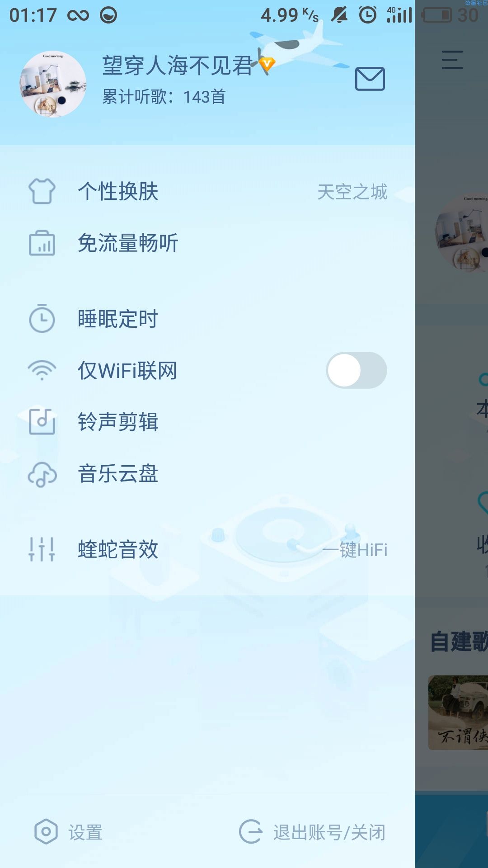Open 设置 settings button
Viewport: 488px width, 868px height.
click(69, 832)
